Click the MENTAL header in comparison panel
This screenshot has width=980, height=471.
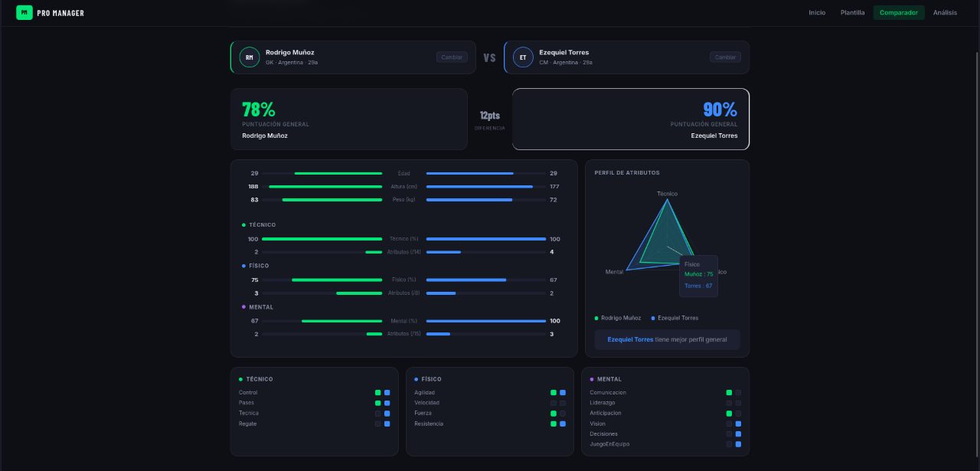[261, 307]
